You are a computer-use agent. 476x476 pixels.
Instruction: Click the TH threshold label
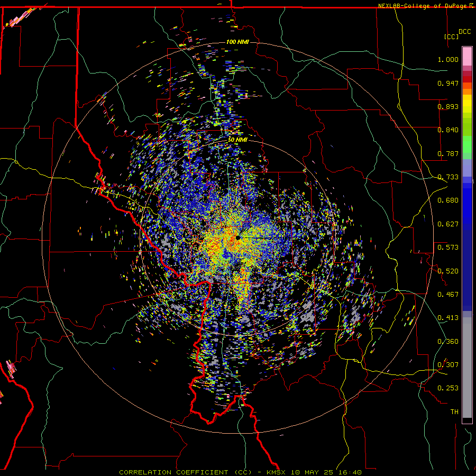[454, 412]
